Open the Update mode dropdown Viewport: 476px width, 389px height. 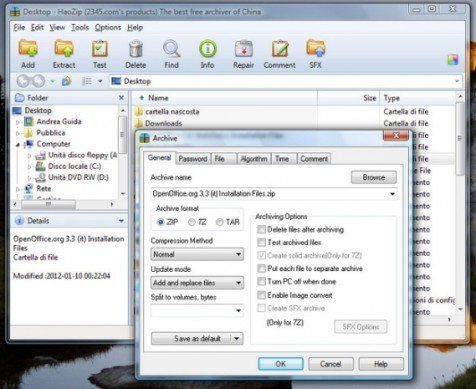point(197,283)
